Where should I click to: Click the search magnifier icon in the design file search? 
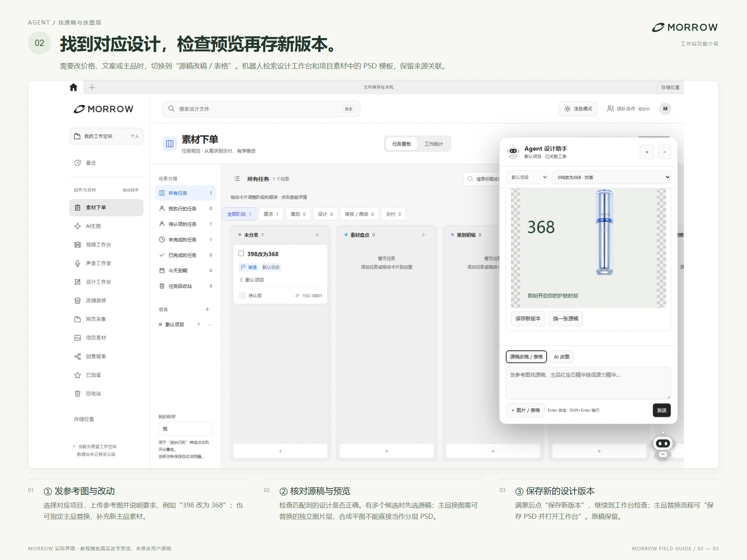click(171, 109)
